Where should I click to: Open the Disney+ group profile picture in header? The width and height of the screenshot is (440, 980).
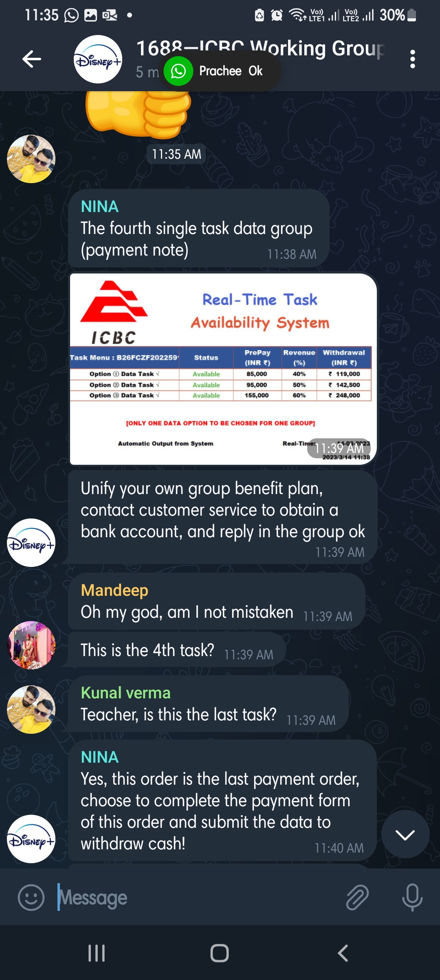[x=98, y=59]
